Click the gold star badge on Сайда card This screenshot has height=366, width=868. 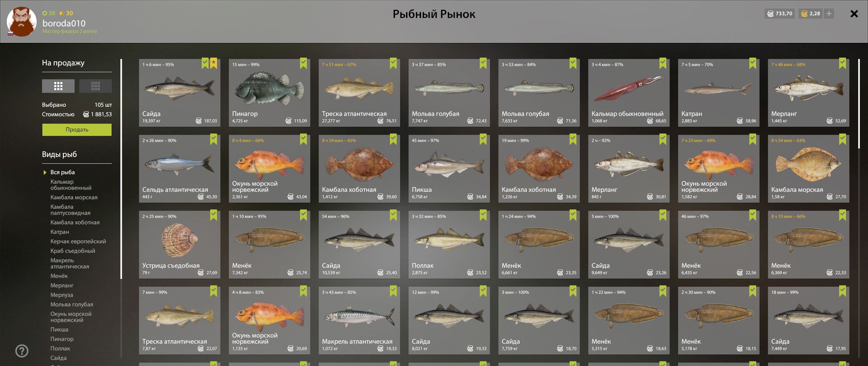point(214,63)
